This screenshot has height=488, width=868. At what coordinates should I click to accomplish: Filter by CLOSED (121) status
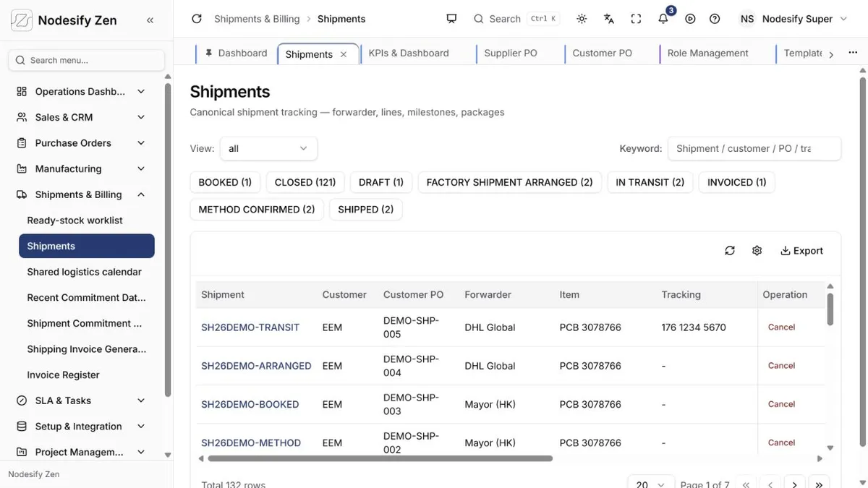pyautogui.click(x=305, y=182)
